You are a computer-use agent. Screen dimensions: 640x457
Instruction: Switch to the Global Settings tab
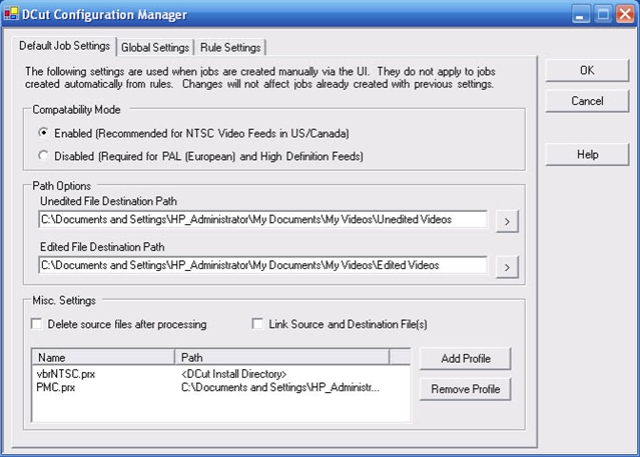click(155, 47)
